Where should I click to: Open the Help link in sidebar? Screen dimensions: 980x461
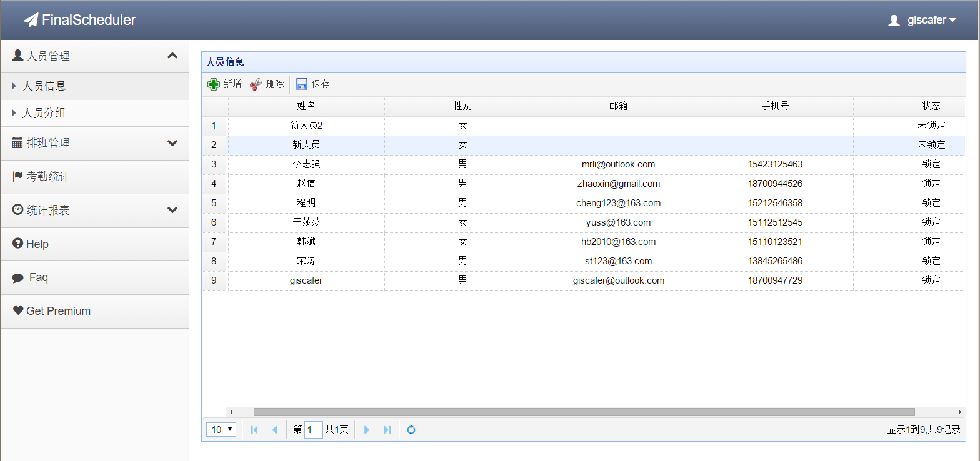click(x=37, y=244)
